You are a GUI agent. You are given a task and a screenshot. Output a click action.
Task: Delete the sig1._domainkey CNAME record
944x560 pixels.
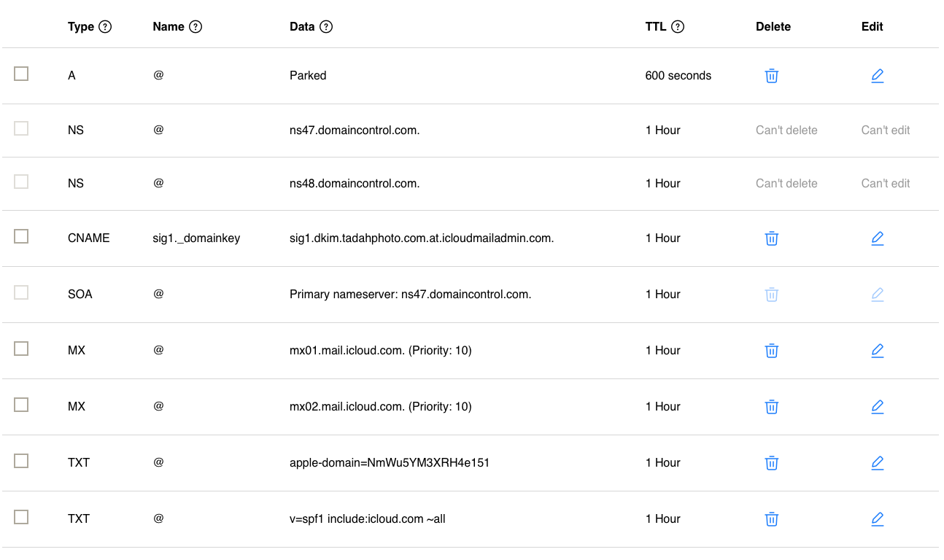pos(771,238)
